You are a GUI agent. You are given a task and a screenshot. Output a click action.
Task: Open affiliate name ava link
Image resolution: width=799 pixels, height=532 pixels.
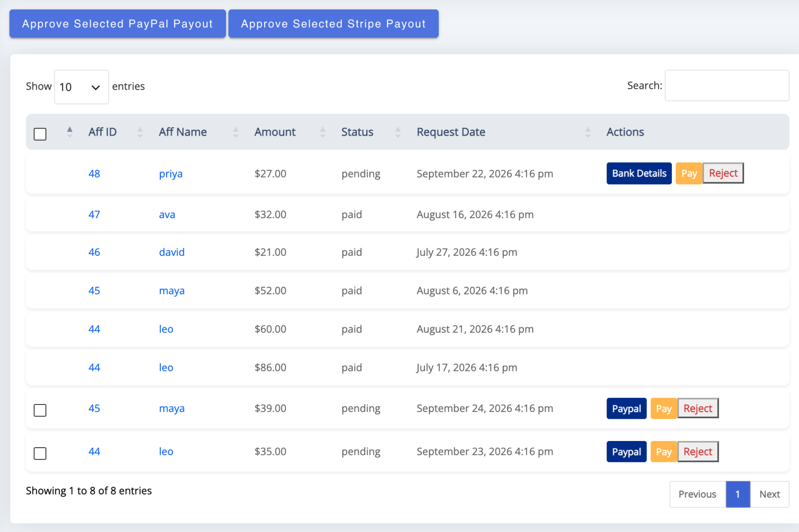click(x=167, y=214)
